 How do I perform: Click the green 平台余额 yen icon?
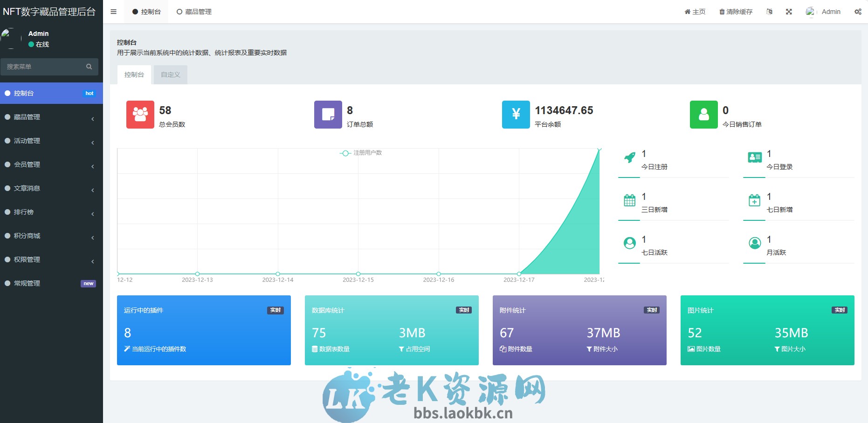515,115
